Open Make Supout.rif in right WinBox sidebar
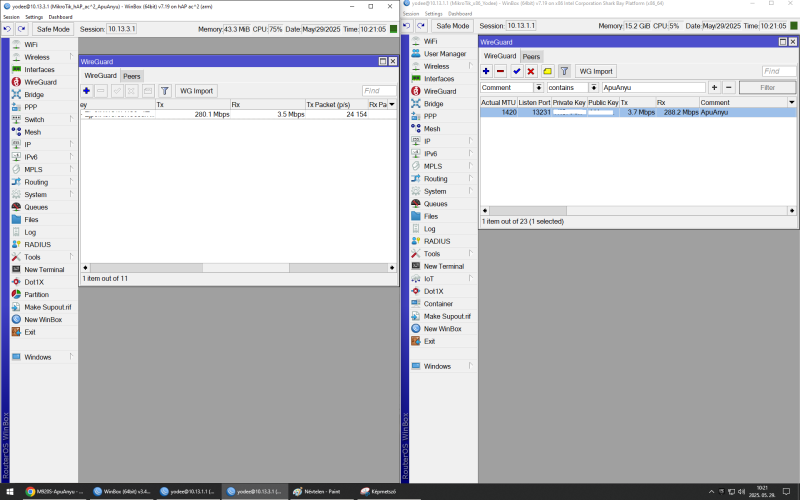This screenshot has width=800, height=500. click(447, 316)
